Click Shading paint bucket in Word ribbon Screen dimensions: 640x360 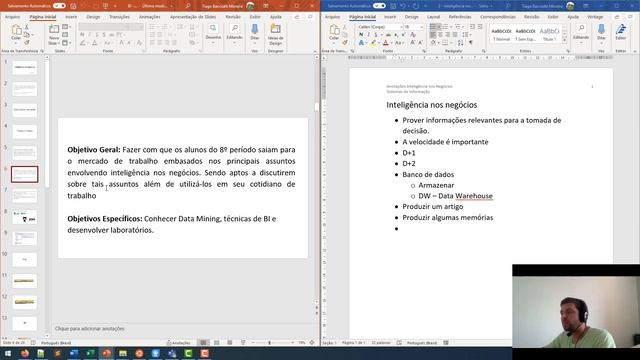coord(433,43)
